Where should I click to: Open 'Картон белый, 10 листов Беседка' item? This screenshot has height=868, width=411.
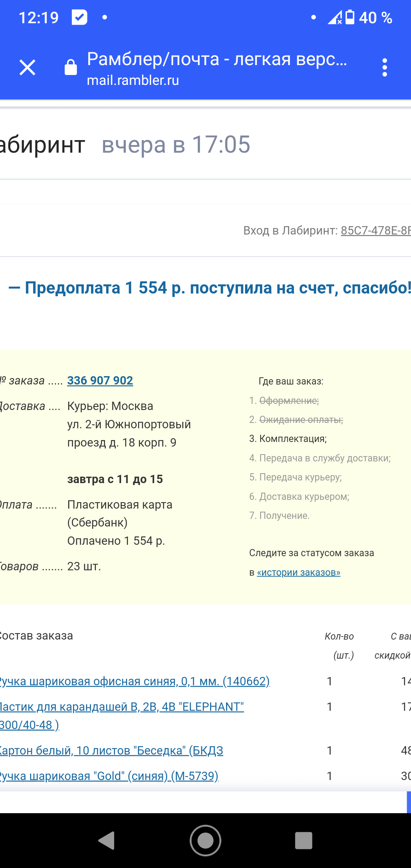tap(111, 750)
